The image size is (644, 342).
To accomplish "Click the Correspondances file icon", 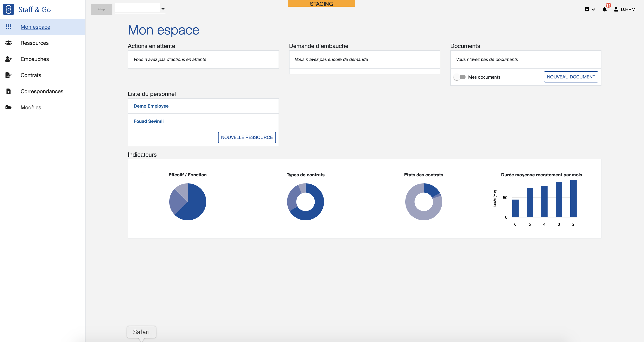I will click(x=9, y=91).
